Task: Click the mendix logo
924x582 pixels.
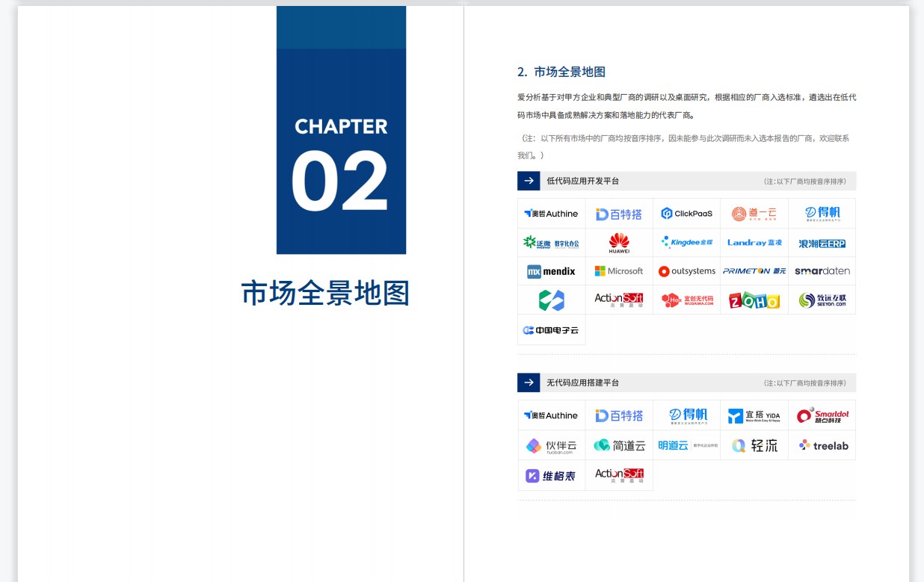Action: (551, 271)
